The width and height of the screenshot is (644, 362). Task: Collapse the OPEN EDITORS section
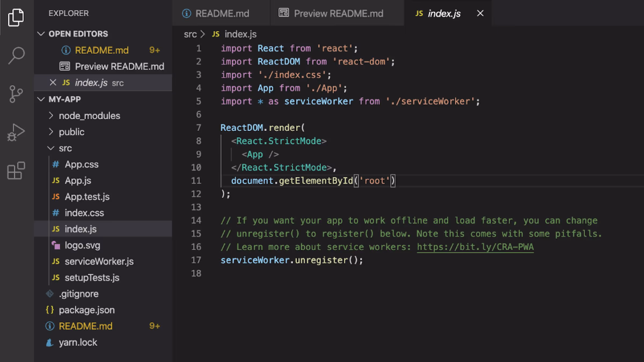point(41,34)
